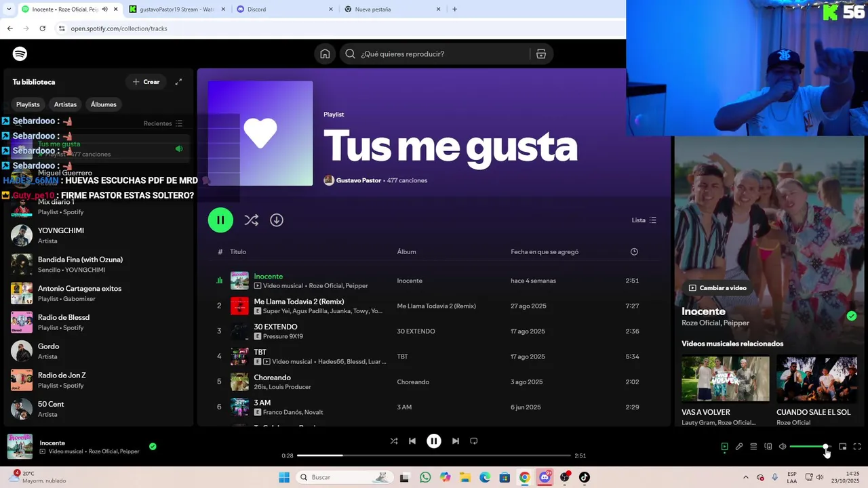Adjust the volume slider
Image resolution: width=868 pixels, height=488 pixels.
[809, 447]
